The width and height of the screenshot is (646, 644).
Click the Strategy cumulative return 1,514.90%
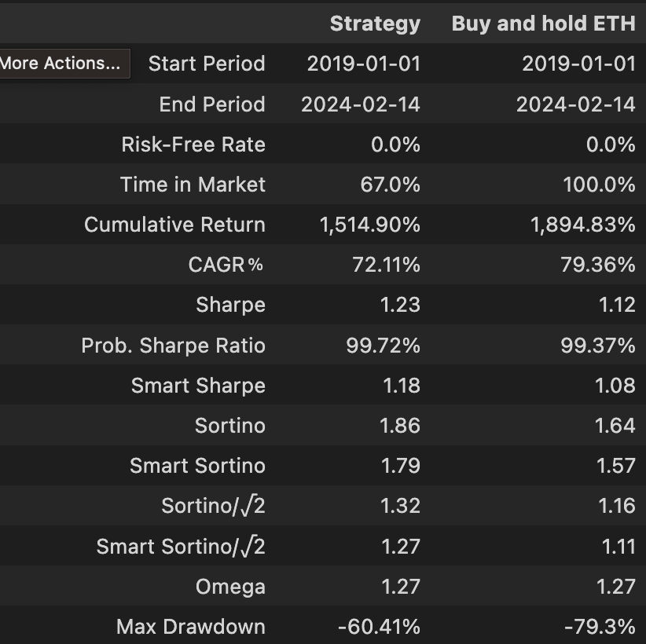[x=369, y=225]
